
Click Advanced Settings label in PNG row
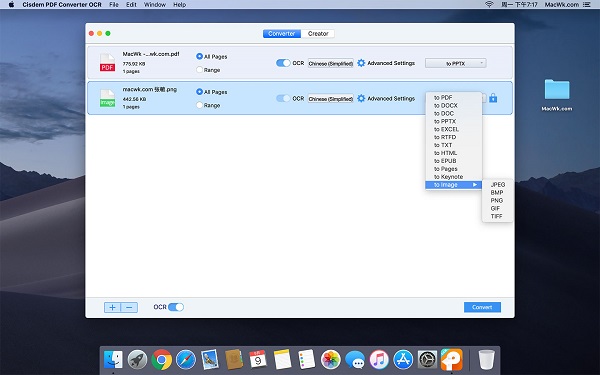391,98
